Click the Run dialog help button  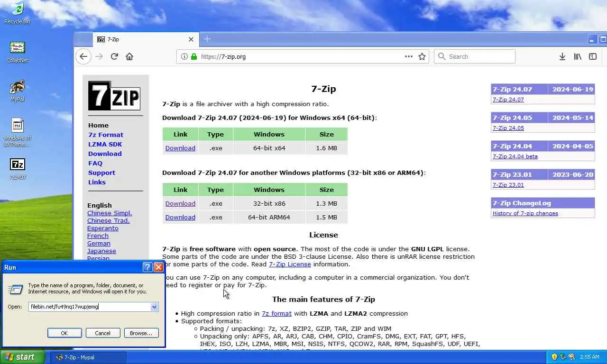coord(147,267)
